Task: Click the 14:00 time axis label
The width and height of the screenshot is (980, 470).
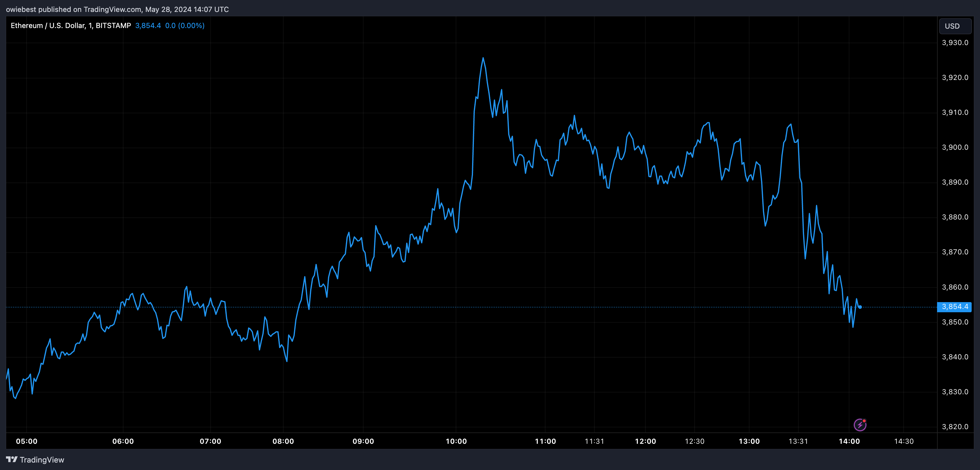Action: (849, 441)
